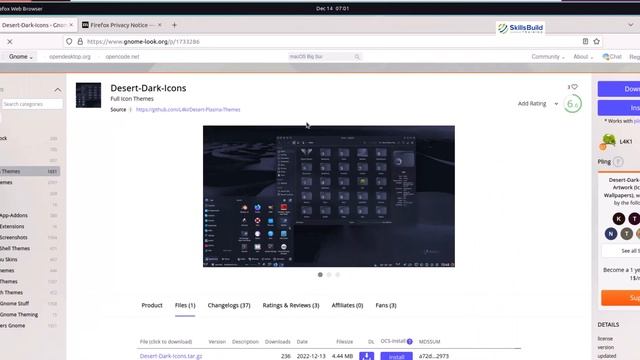Open the Community dropdown menu
This screenshot has height=360, width=640.
(548, 57)
